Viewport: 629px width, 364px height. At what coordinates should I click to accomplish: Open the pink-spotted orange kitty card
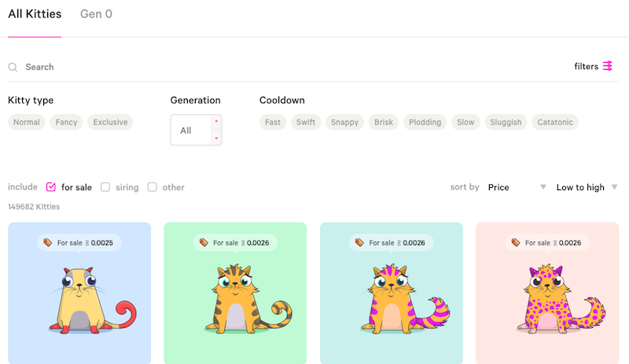[x=547, y=293]
